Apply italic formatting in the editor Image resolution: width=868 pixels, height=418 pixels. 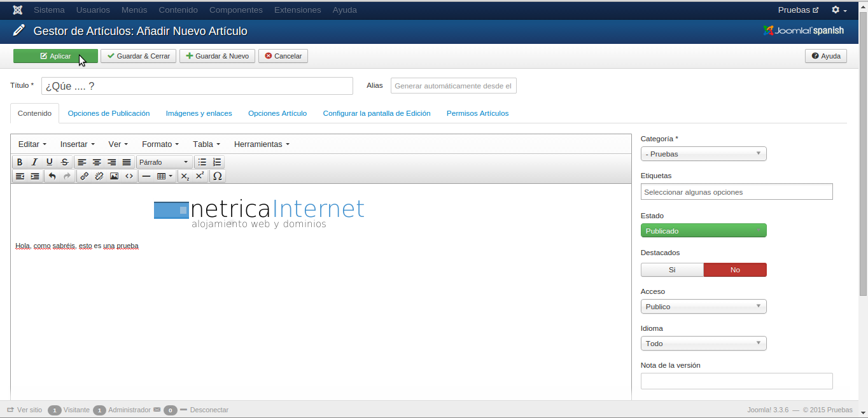tap(34, 162)
